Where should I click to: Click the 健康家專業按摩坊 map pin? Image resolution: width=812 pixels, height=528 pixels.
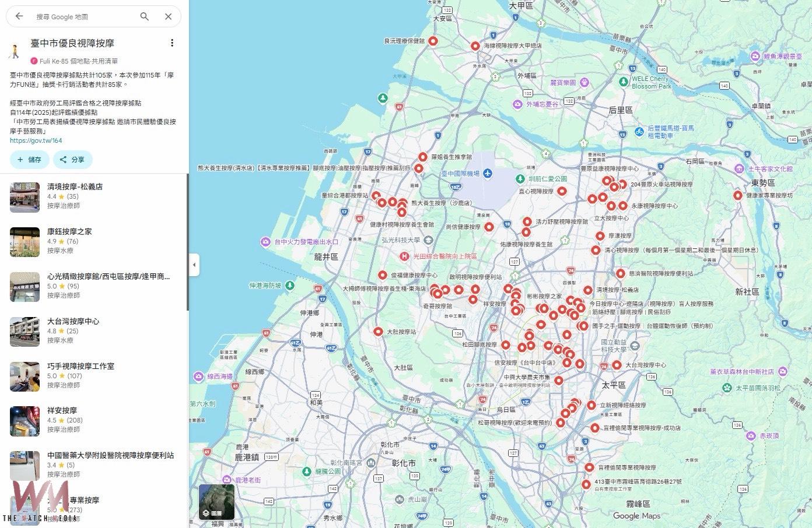[x=738, y=195]
